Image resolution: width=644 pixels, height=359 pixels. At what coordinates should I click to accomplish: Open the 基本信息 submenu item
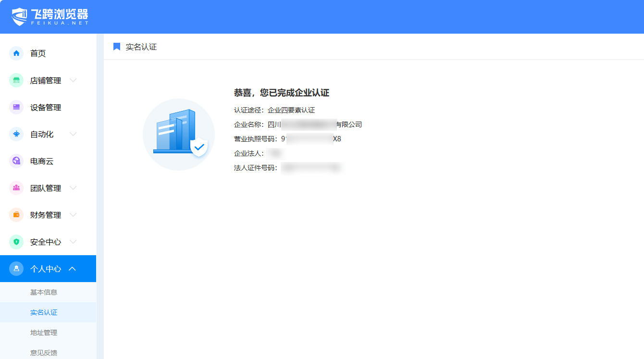[x=44, y=292]
